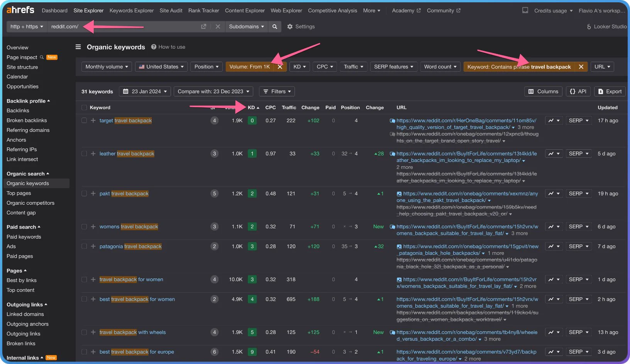Image resolution: width=630 pixels, height=364 pixels.
Task: Add pakt travel backpack to list
Action: 93,194
